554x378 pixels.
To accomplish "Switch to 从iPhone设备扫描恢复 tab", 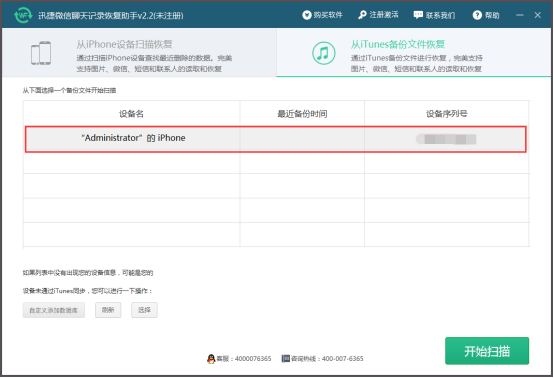I will pos(139,53).
